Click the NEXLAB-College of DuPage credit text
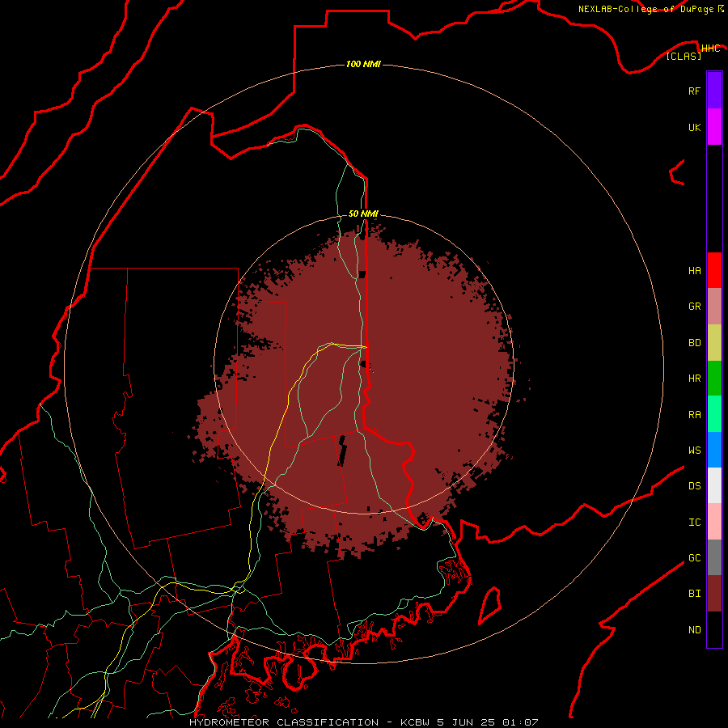Image resolution: width=728 pixels, height=728 pixels. 645,9
